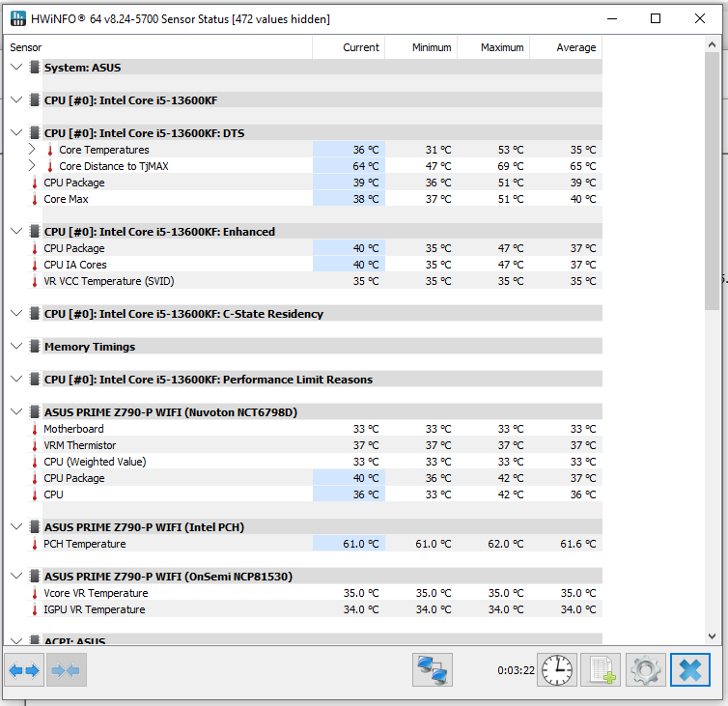
Task: Maximize the HWiNFO window
Action: pyautogui.click(x=656, y=18)
